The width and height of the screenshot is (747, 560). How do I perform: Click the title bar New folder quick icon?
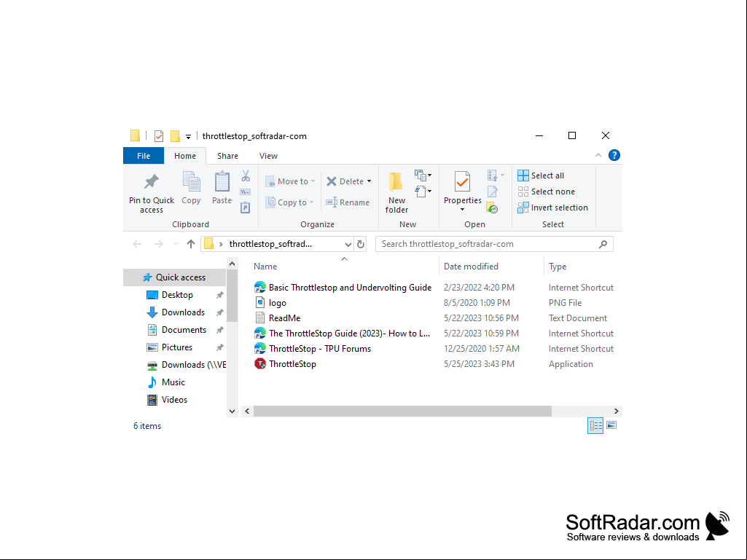(175, 136)
